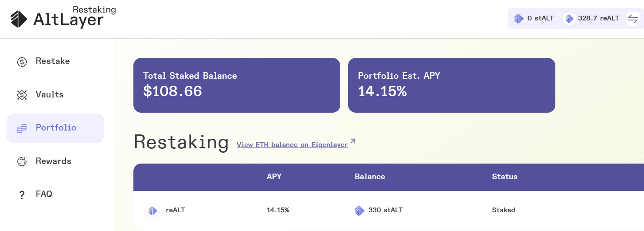
Task: Click the Total Staked Balance card
Action: [237, 85]
